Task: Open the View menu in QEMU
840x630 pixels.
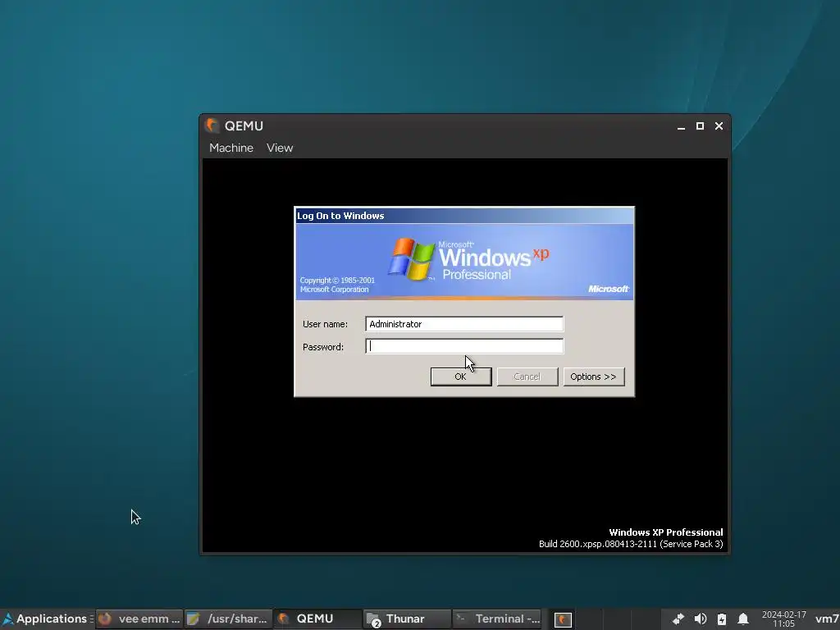Action: pos(280,148)
